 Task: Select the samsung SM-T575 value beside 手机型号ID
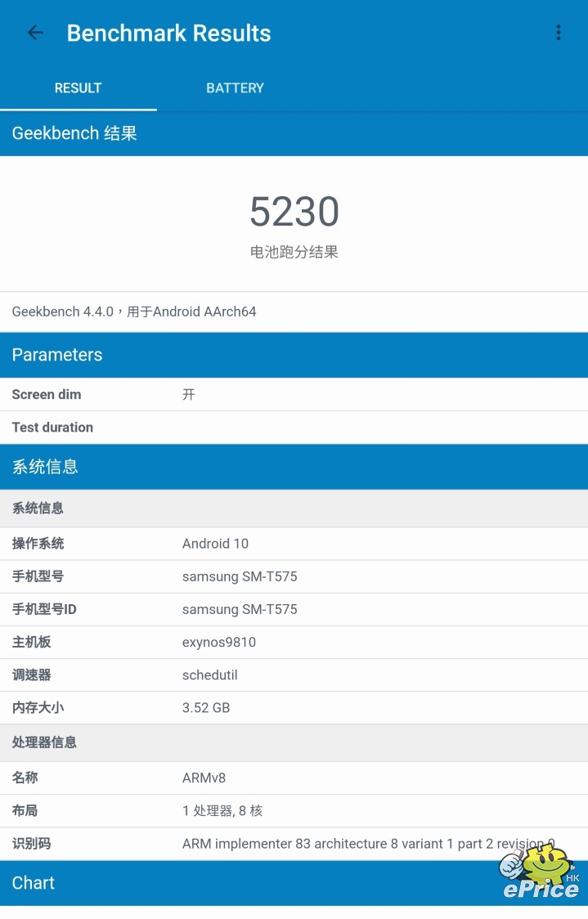(240, 609)
